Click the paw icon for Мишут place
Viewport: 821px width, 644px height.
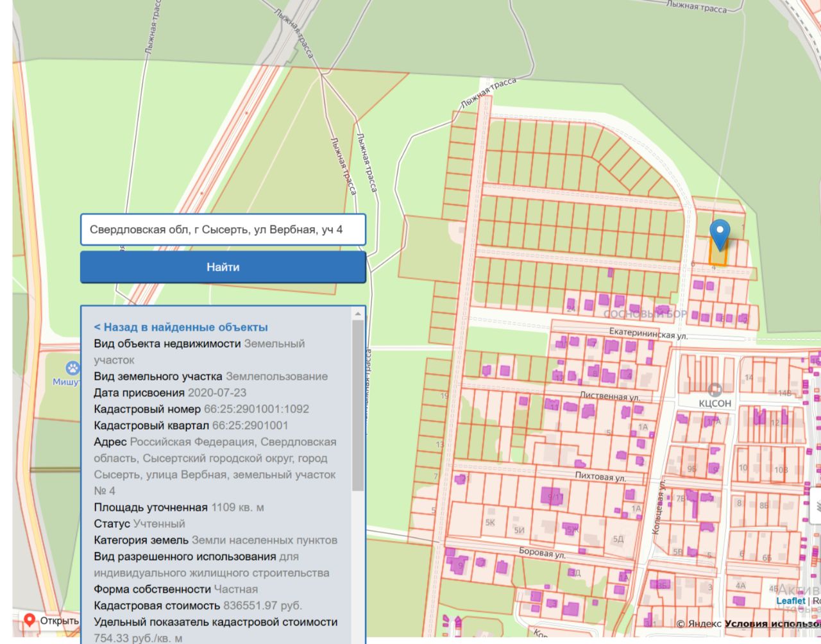[73, 368]
